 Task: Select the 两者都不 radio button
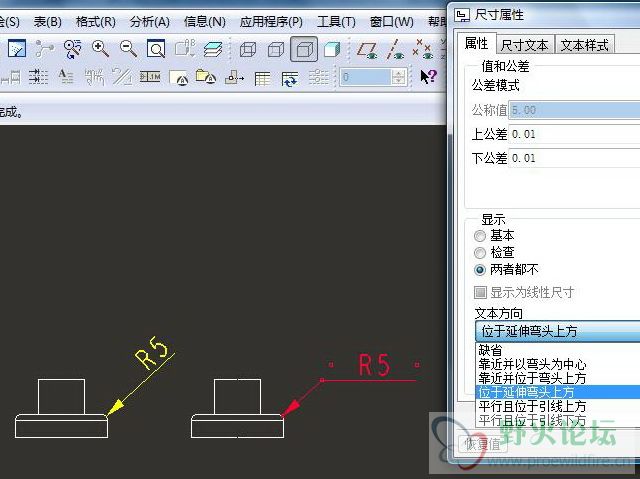480,270
